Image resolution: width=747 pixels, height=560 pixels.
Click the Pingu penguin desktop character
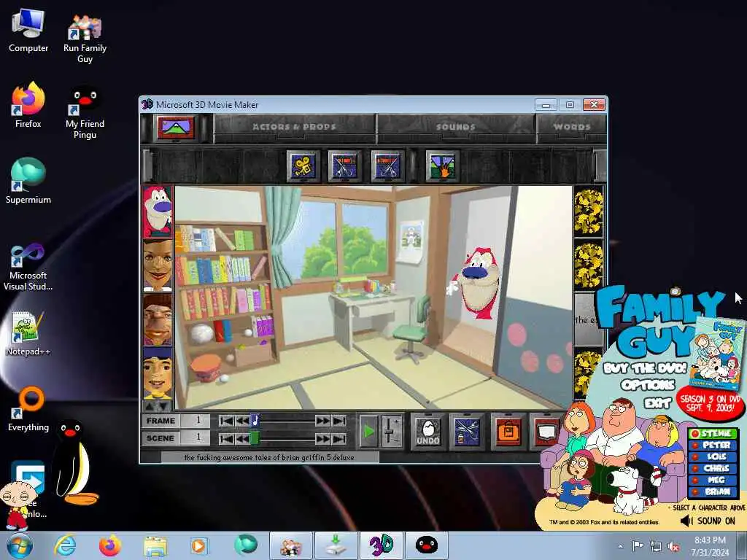click(75, 462)
